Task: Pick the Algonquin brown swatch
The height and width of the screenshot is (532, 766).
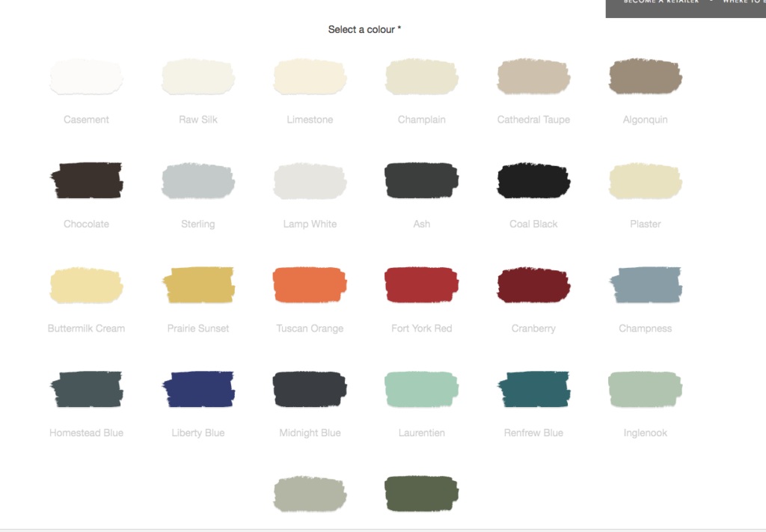Action: click(646, 77)
